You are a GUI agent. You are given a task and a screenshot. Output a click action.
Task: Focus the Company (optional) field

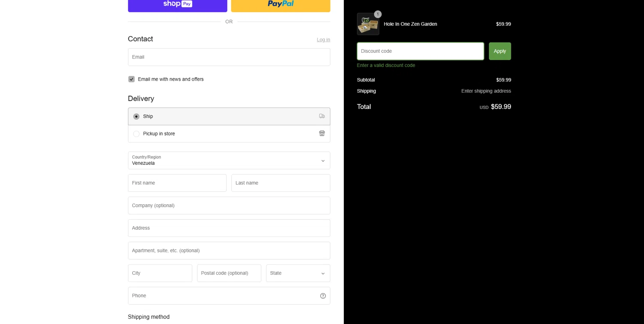(x=229, y=206)
